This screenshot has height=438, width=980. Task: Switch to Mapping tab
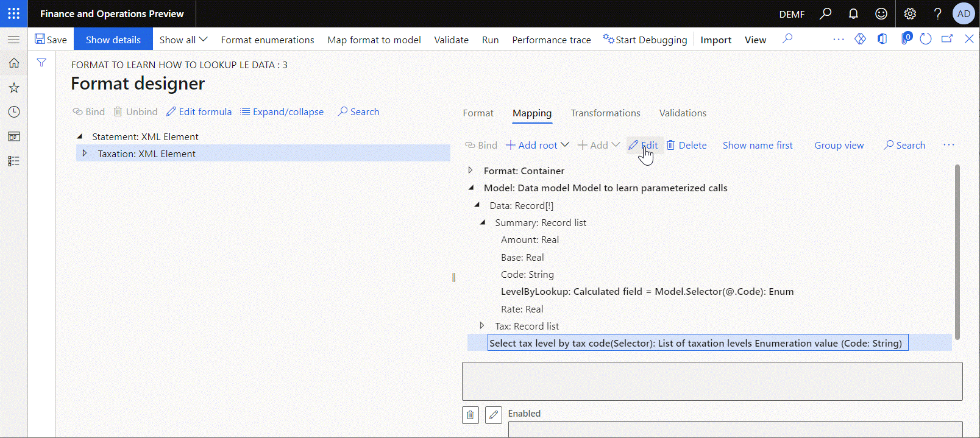[x=532, y=113]
